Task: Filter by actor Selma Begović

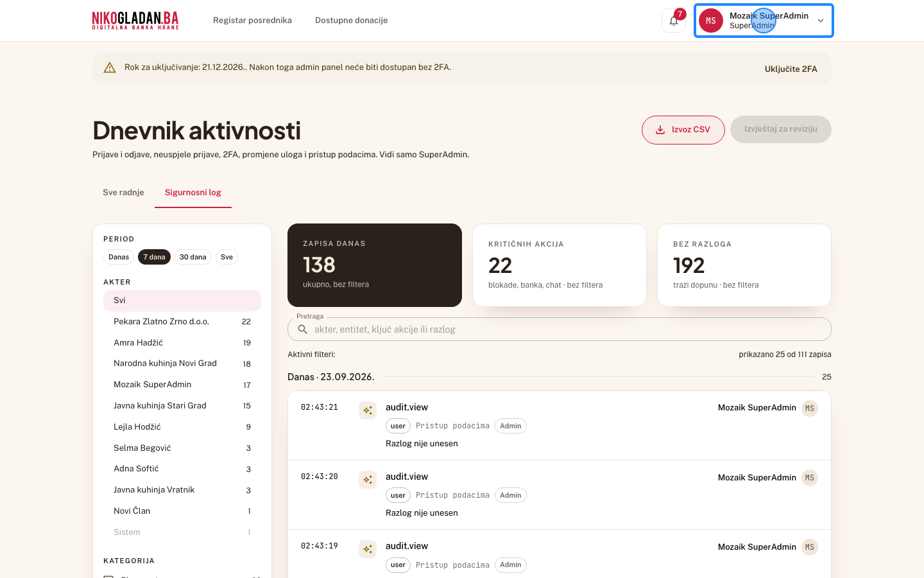Action: pos(182,448)
